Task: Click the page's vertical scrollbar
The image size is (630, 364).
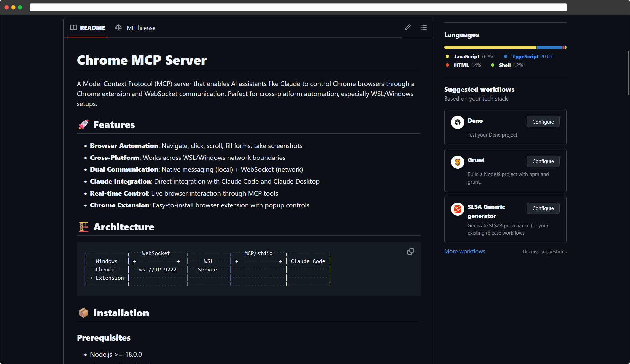Action: click(x=628, y=73)
